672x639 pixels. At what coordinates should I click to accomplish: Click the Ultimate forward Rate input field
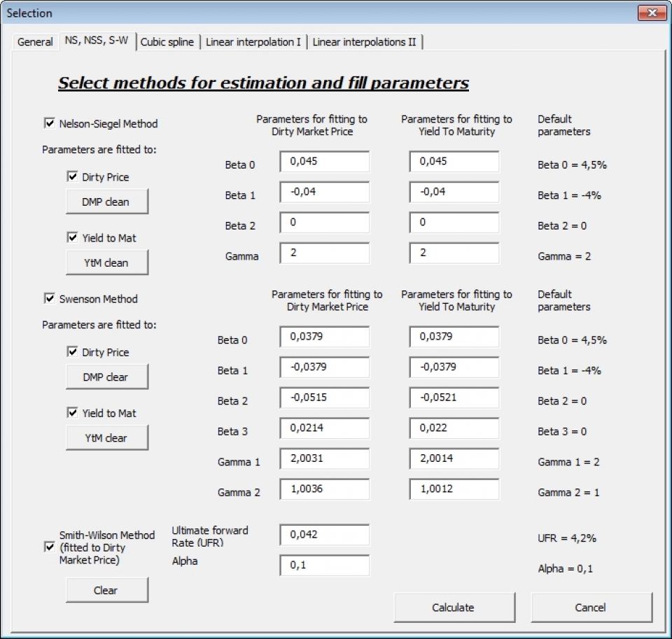point(324,535)
